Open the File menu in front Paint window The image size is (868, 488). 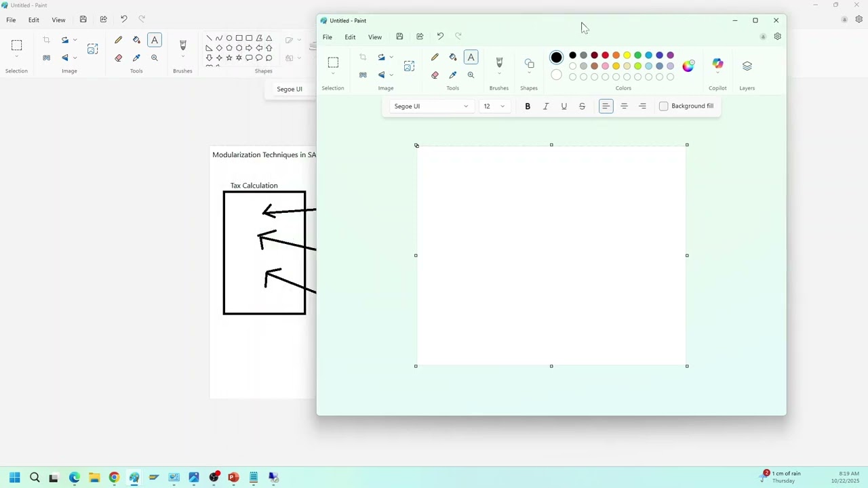(328, 37)
